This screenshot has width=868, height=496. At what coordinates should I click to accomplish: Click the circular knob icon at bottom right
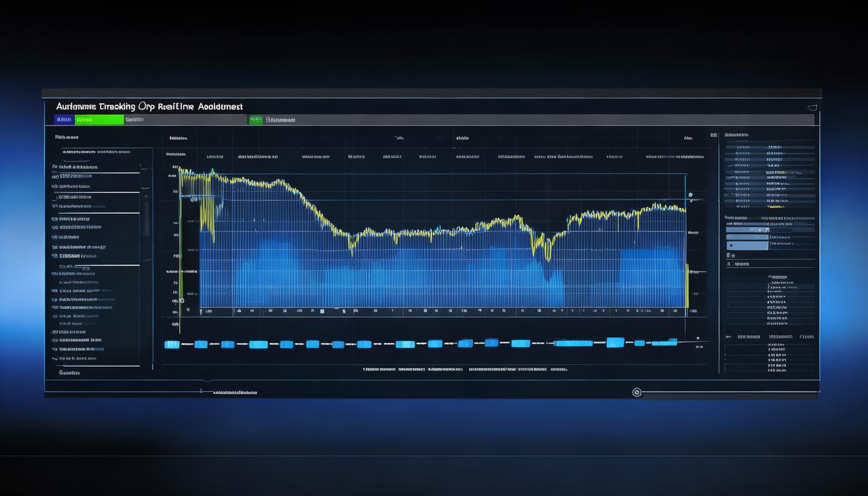tap(637, 392)
